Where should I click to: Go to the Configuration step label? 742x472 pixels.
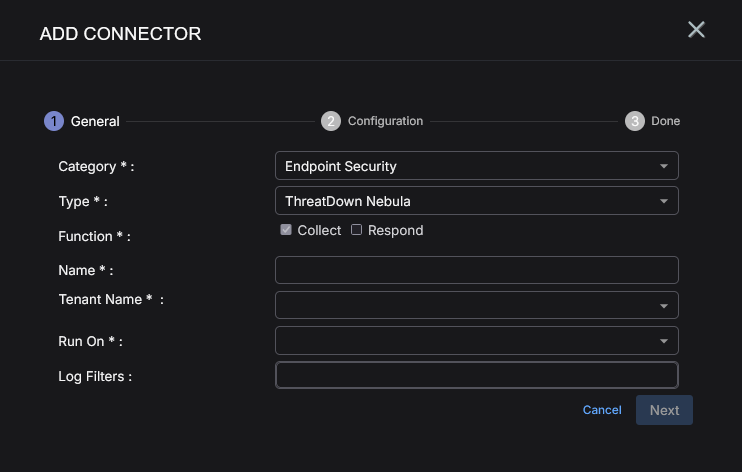tap(385, 121)
